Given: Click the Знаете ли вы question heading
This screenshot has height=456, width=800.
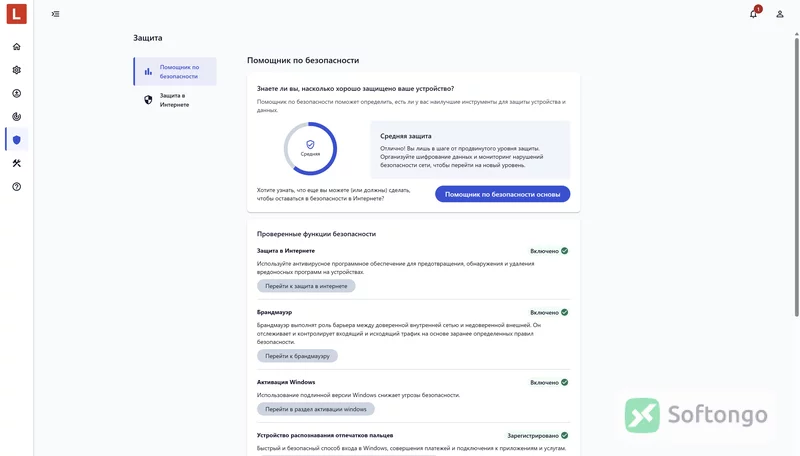Looking at the screenshot, I should pos(356,89).
